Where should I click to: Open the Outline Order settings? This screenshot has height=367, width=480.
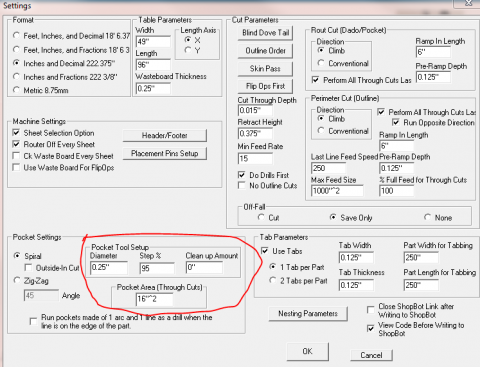(x=265, y=51)
